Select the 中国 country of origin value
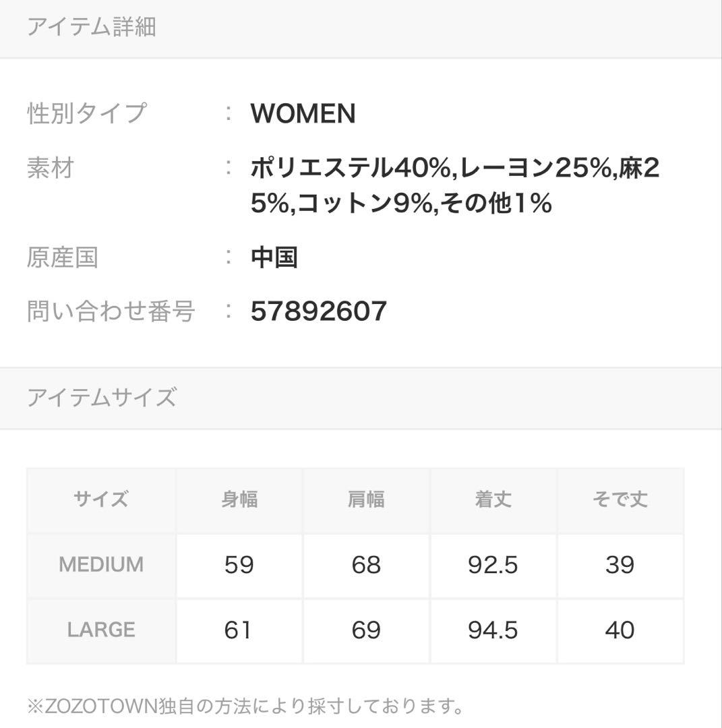 coord(274,257)
